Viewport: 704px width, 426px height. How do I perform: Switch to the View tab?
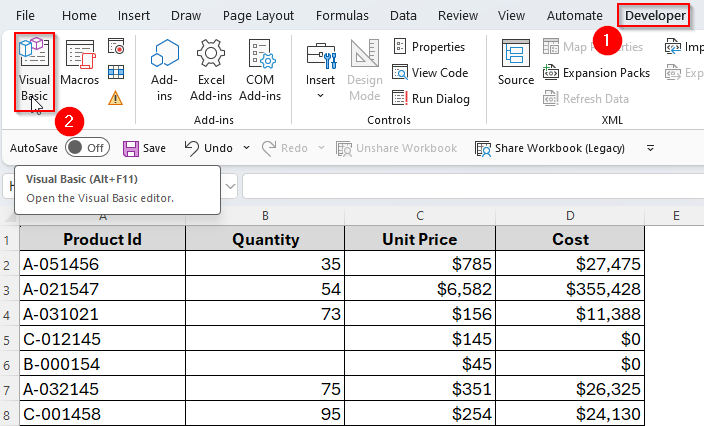[x=511, y=16]
